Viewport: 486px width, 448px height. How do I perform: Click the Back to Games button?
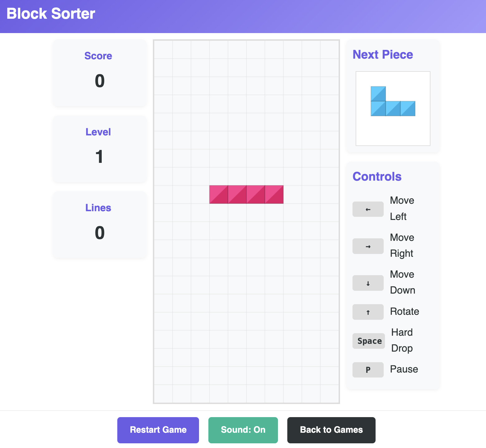[x=331, y=430]
